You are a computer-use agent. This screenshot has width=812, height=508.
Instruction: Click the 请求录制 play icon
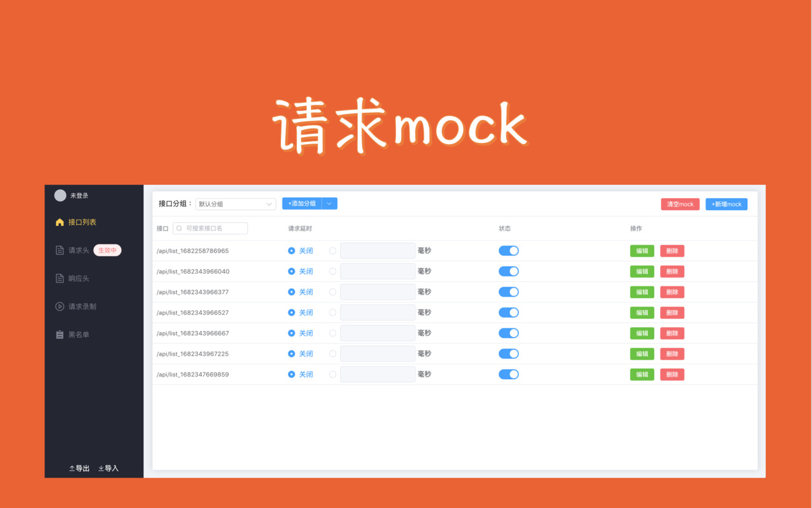coord(60,306)
